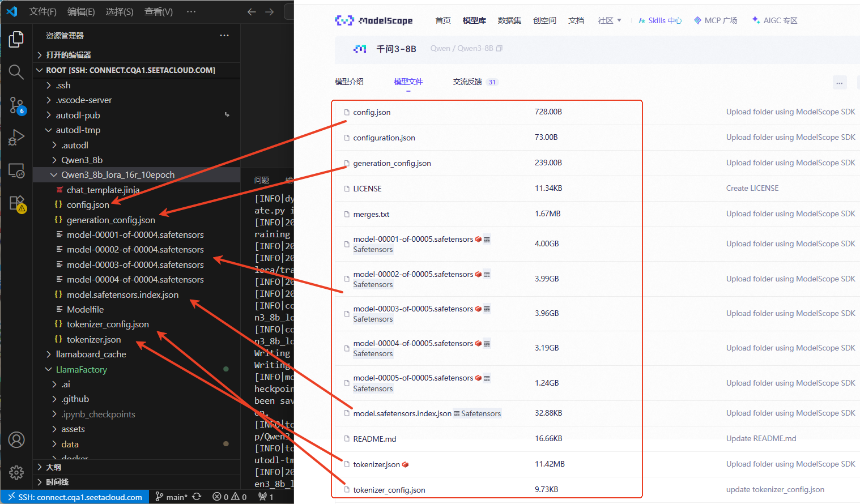This screenshot has width=860, height=504.
Task: Open 模型库 in ModelScope nav
Action: click(x=474, y=20)
